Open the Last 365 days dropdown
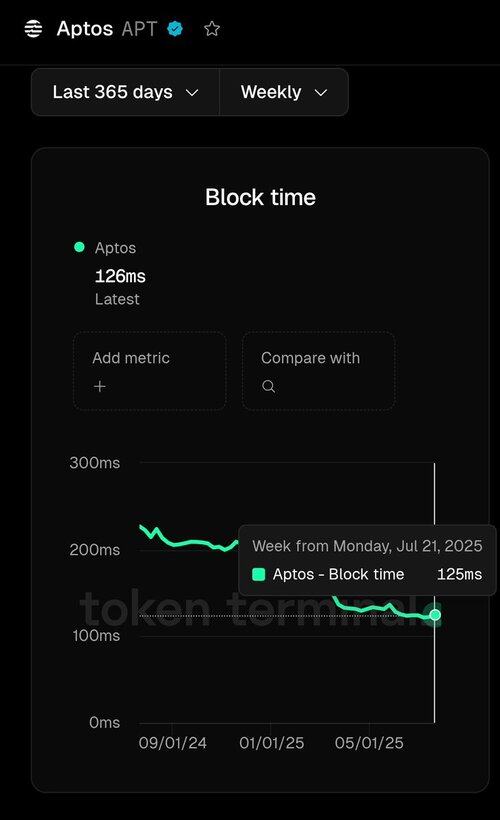The width and height of the screenshot is (500, 820). coord(126,92)
